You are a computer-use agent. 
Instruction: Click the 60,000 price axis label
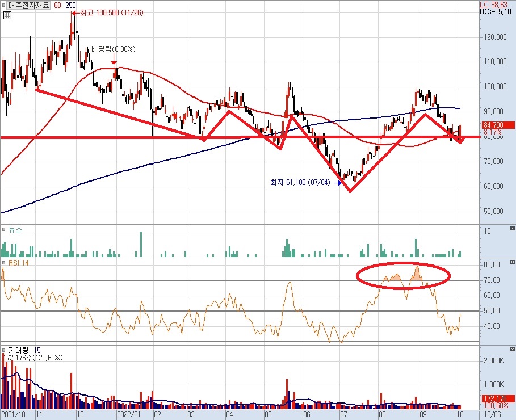point(494,186)
